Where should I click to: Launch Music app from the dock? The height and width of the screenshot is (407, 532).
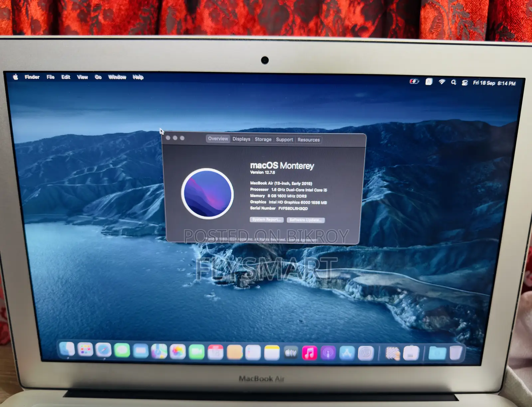point(309,353)
